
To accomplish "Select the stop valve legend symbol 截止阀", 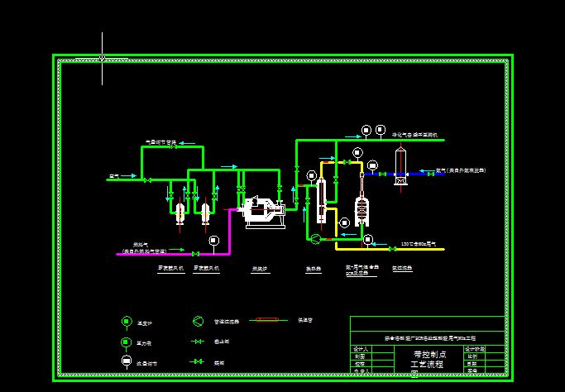I will point(197,341).
